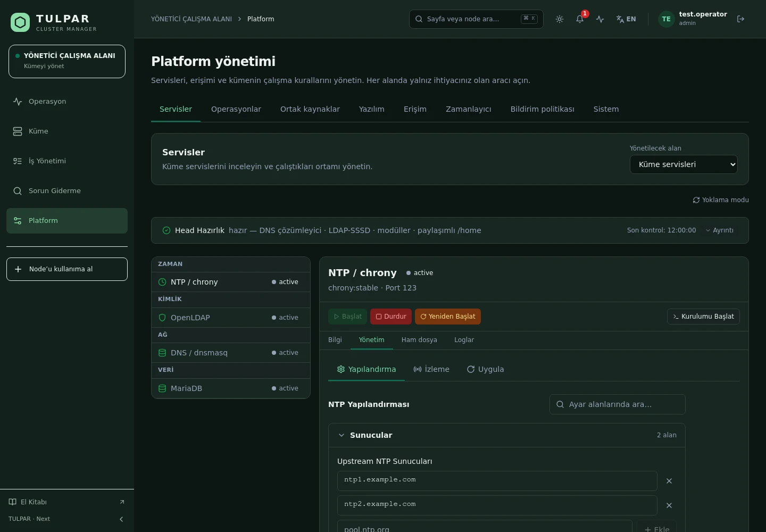
Task: Select Platform in the sidebar
Action: 67,221
